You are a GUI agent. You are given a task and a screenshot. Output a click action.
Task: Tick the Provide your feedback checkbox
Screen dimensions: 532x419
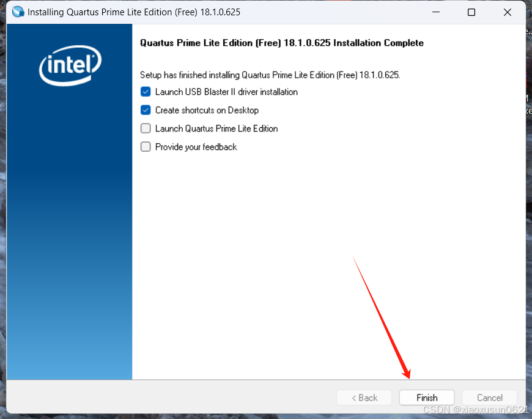(x=146, y=147)
